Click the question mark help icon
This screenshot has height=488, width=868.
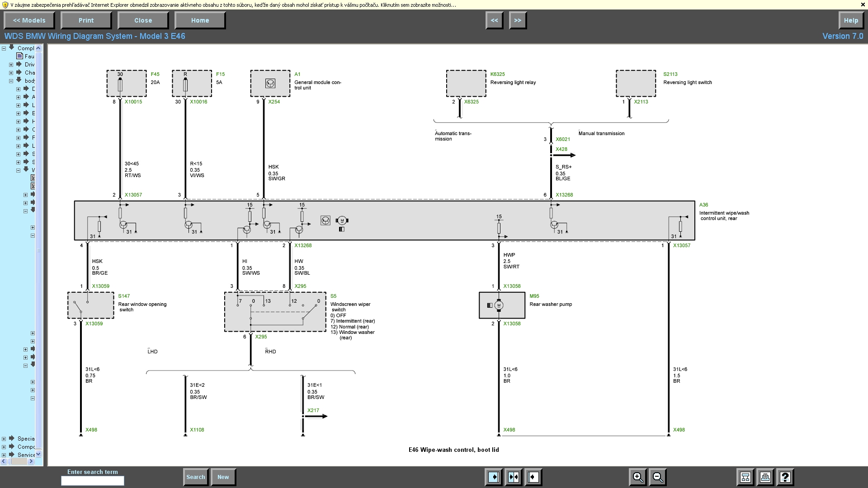click(x=785, y=477)
